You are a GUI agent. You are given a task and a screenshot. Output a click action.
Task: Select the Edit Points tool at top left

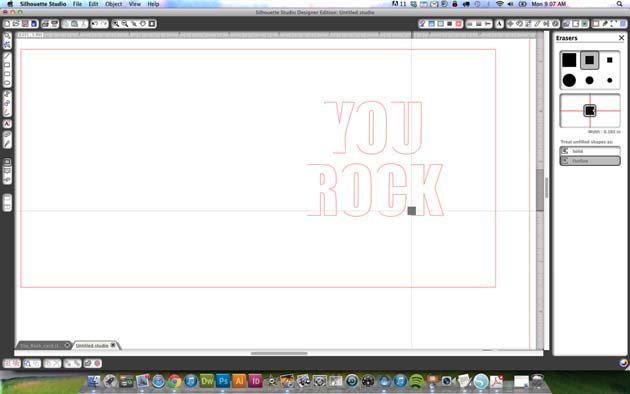7,45
